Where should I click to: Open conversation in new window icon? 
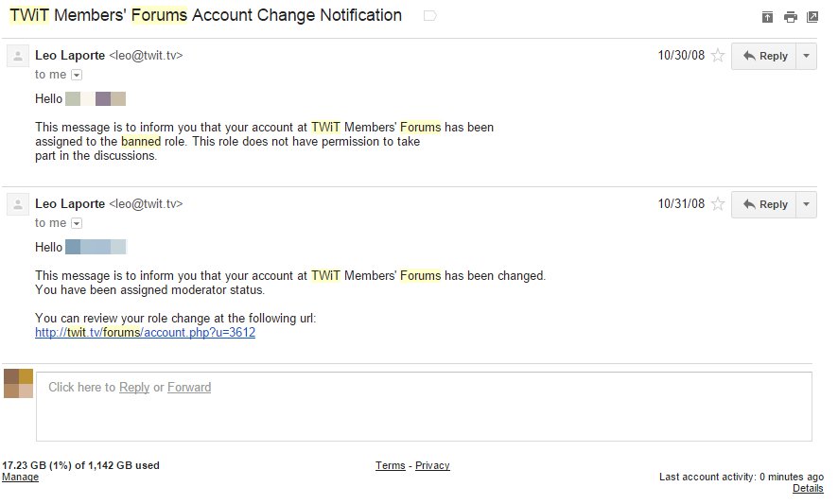click(812, 17)
